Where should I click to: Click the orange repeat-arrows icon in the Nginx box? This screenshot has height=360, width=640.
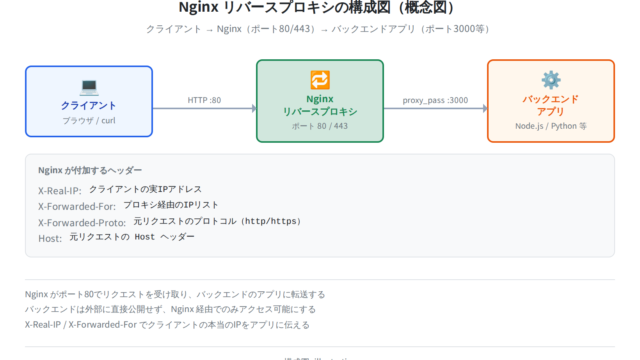click(320, 80)
